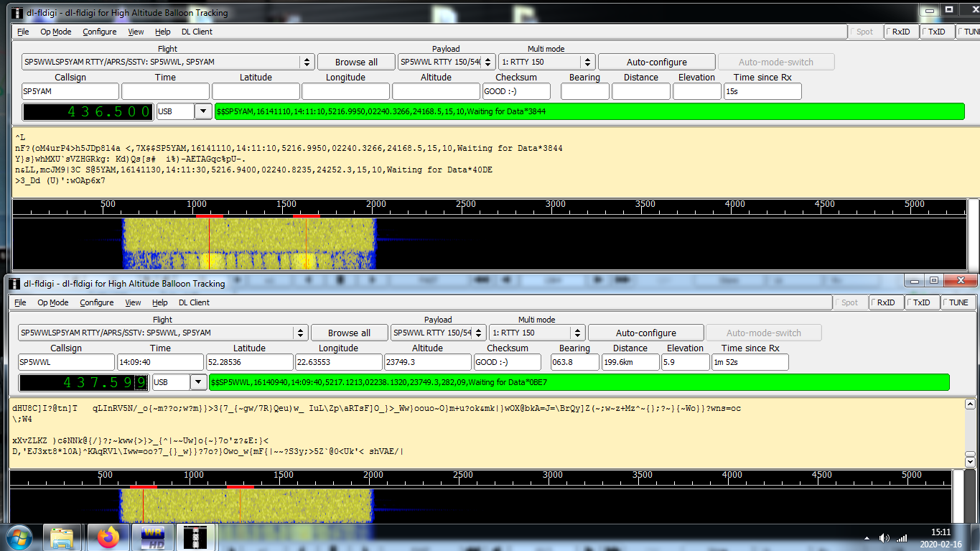The height and width of the screenshot is (551, 980).
Task: Open Payload dropdown in the upper window
Action: pos(489,62)
